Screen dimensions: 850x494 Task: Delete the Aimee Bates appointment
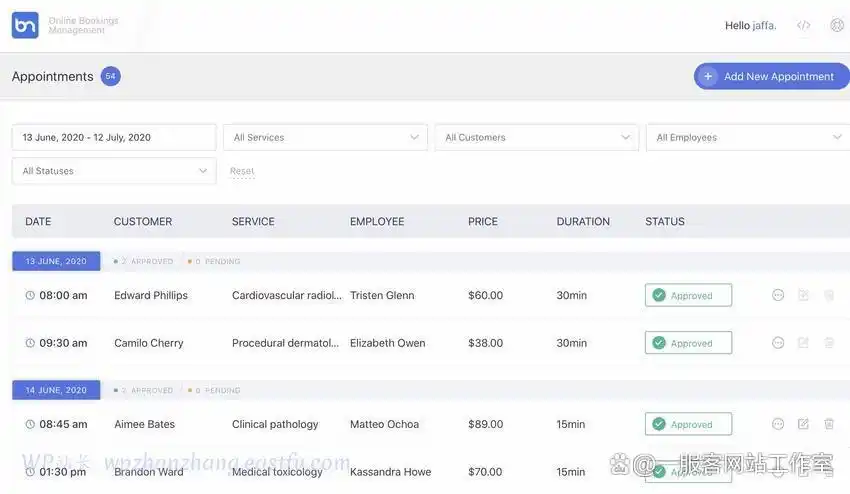pyautogui.click(x=829, y=424)
